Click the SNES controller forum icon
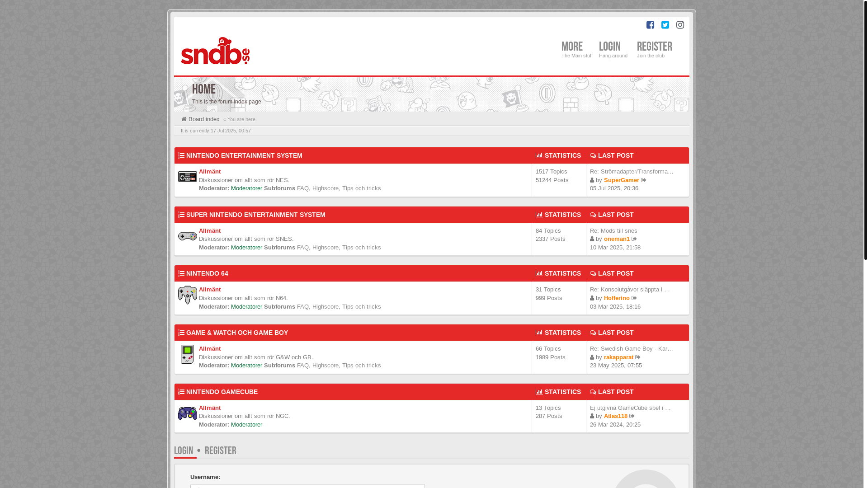 point(187,236)
